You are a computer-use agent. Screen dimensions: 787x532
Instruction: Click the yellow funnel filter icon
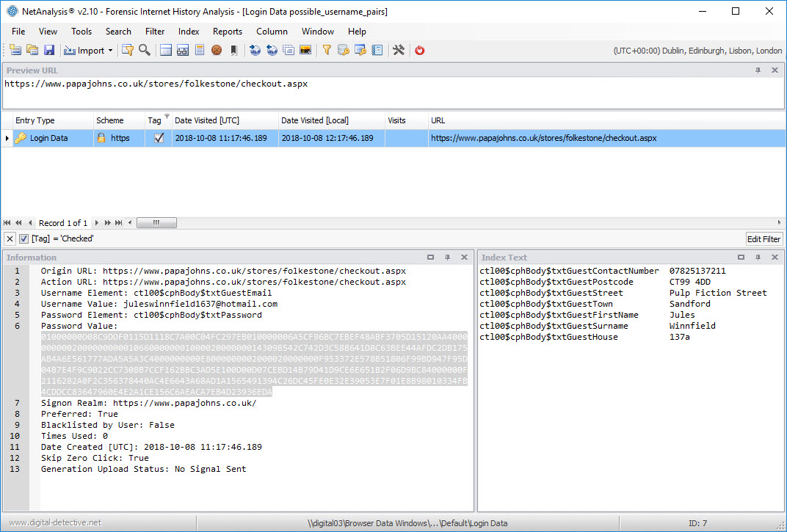(x=327, y=50)
